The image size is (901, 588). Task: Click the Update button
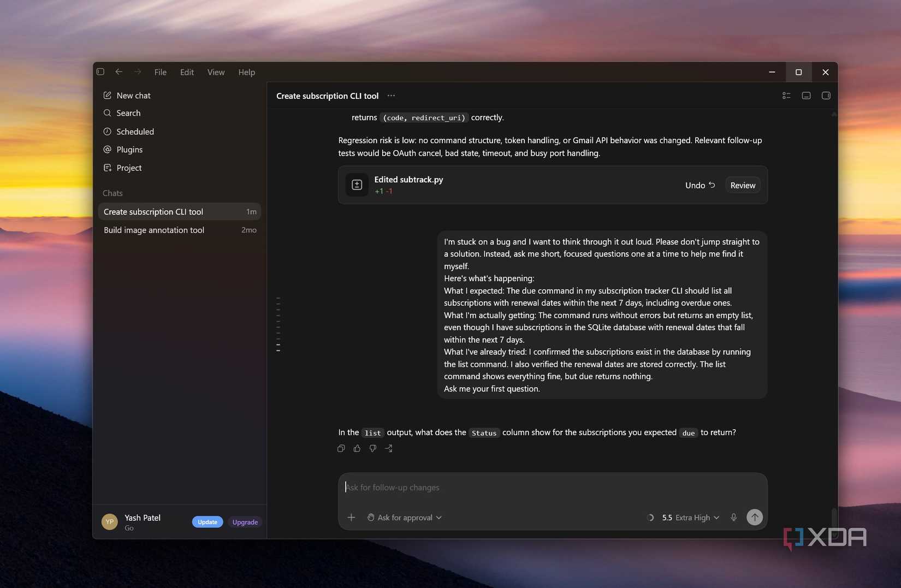click(208, 522)
